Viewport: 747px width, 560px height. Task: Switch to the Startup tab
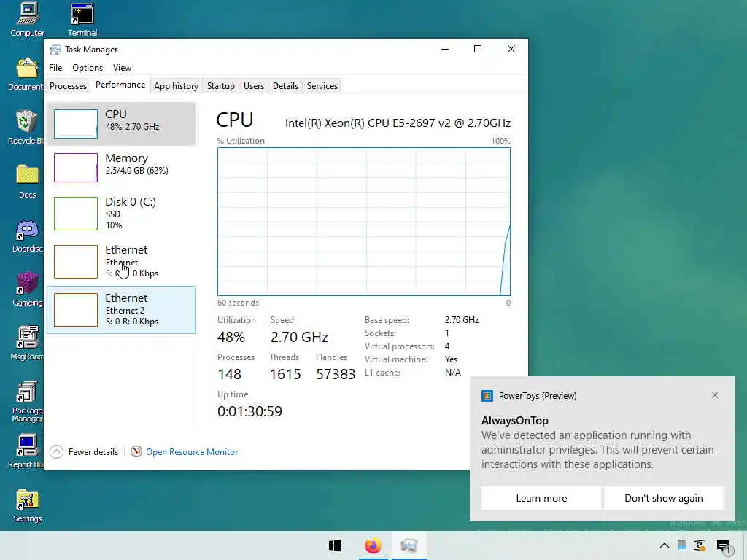click(x=220, y=86)
